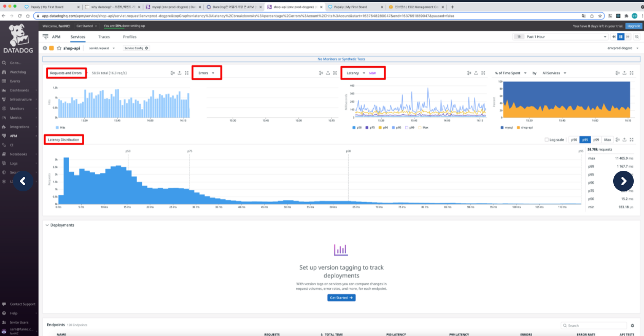
Task: Select the p95 percentile toggle
Action: tap(585, 140)
